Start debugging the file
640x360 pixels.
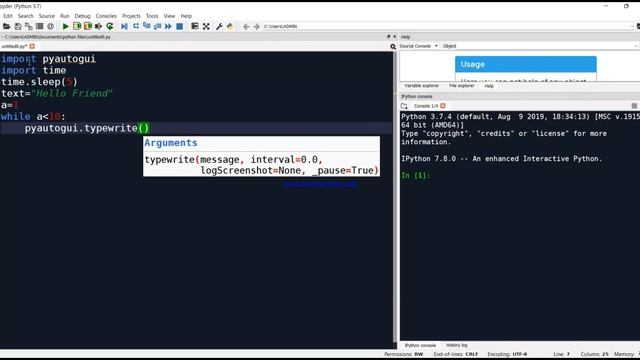[x=124, y=26]
